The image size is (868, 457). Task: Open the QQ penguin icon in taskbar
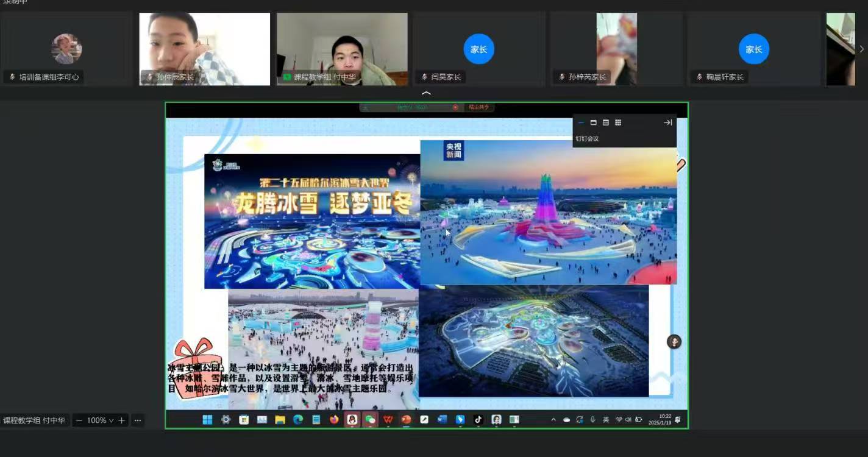(x=352, y=419)
